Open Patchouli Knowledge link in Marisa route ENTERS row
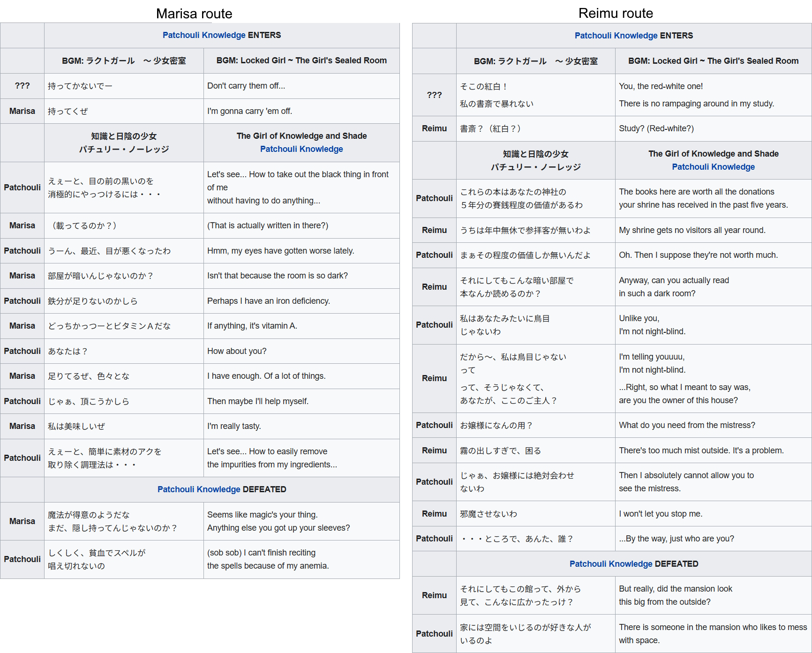 (x=204, y=35)
